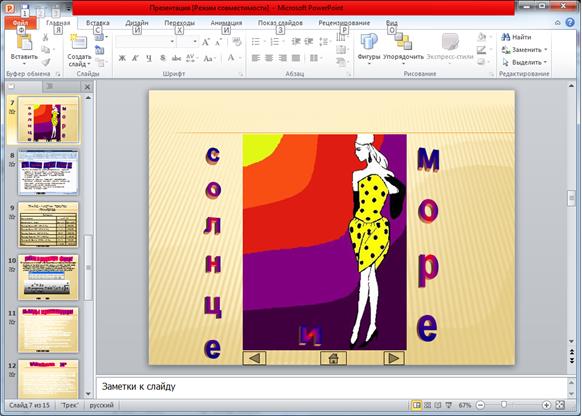This screenshot has height=416, width=582.
Task: Toggle underline Ч formatting
Action: (x=149, y=58)
